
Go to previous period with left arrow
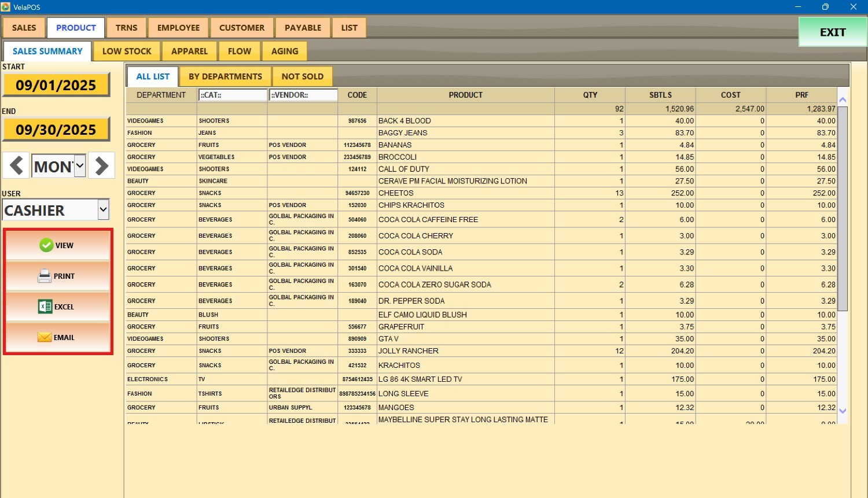pyautogui.click(x=16, y=166)
